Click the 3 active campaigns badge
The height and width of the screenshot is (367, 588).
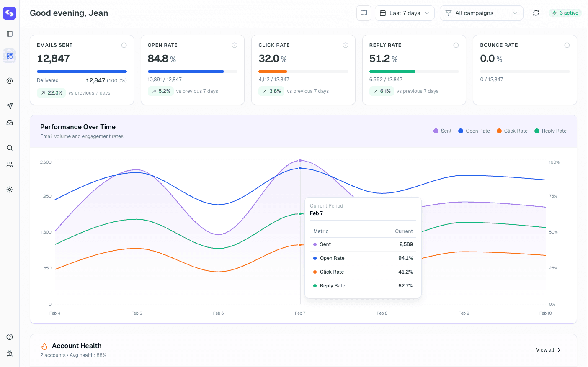click(x=565, y=13)
